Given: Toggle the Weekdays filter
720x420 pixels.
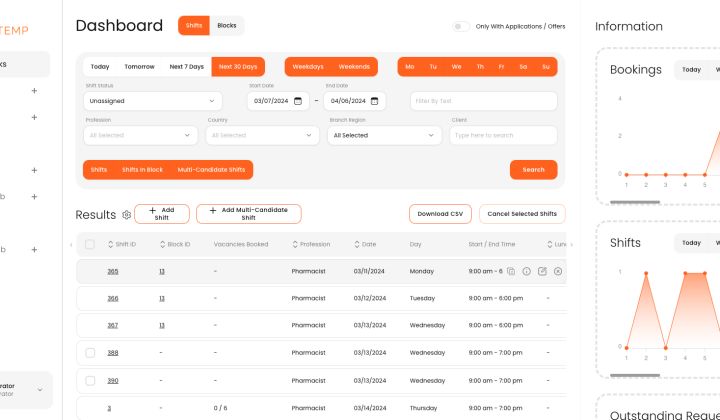Looking at the screenshot, I should (308, 67).
